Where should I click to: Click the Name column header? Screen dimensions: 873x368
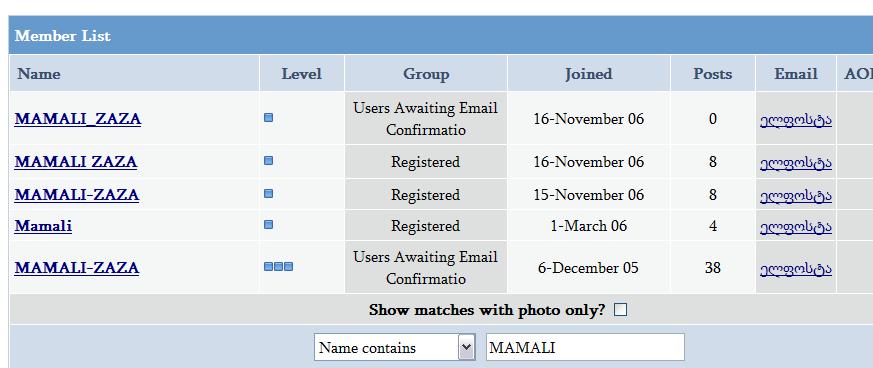click(x=39, y=74)
